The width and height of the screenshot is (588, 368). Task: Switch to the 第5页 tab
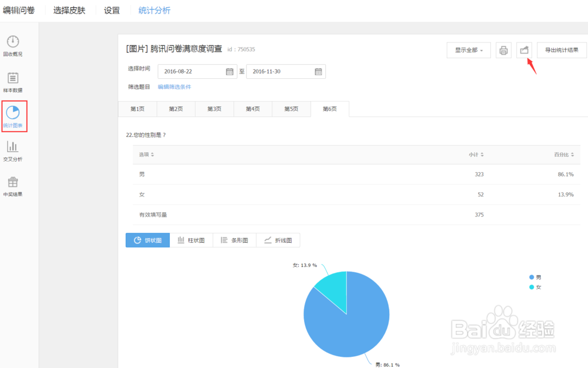click(292, 109)
